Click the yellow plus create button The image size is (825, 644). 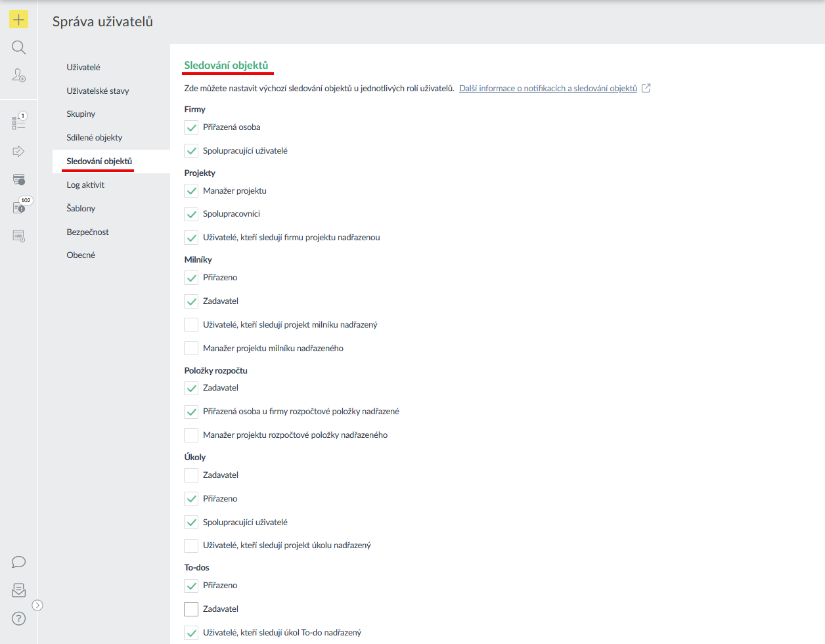point(18,20)
